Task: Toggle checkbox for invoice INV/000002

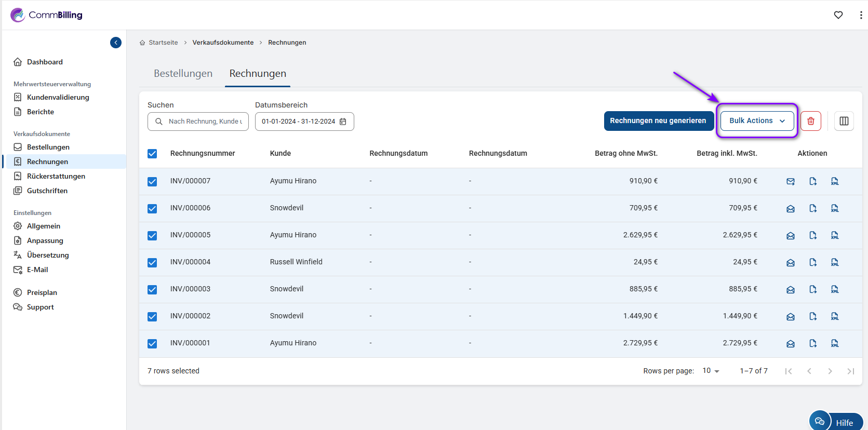Action: click(152, 316)
